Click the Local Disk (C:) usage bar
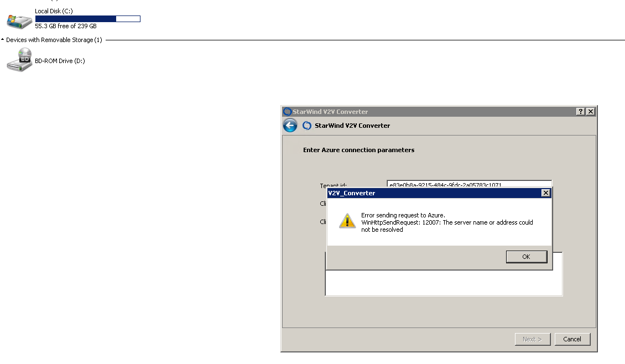Image resolution: width=625 pixels, height=364 pixels. click(x=88, y=19)
